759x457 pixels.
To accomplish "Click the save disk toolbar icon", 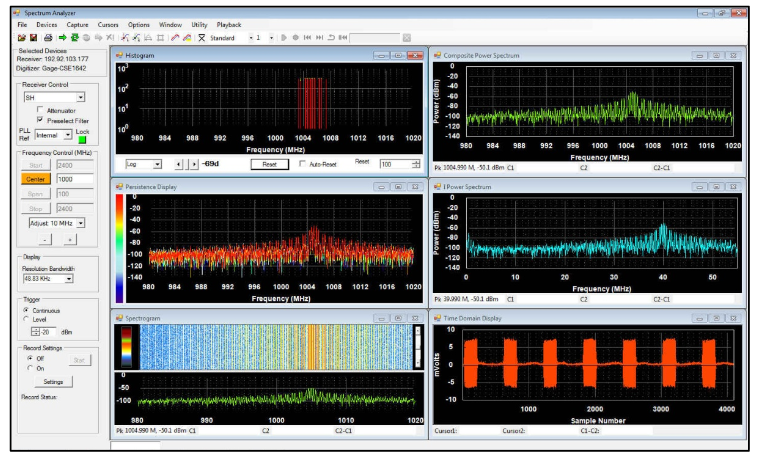I will (33, 37).
